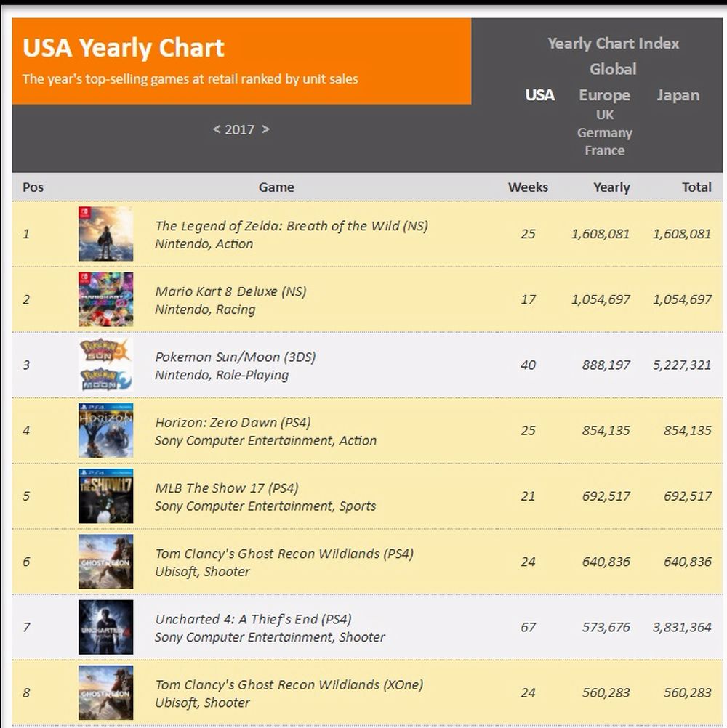Click the Mario Kart 8 Deluxe (NS) title
This screenshot has height=728, width=727.
click(x=230, y=291)
